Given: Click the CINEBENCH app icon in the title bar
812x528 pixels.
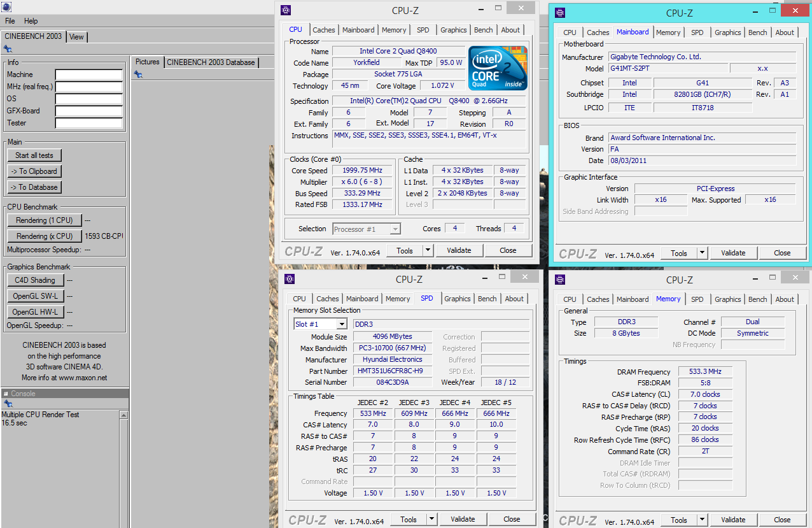Looking at the screenshot, I should (x=6, y=8).
